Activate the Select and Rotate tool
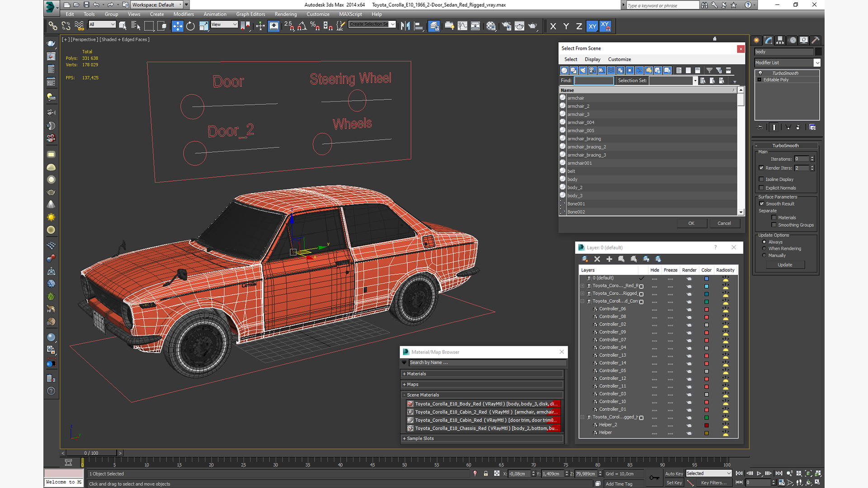This screenshot has width=868, height=488. (190, 26)
